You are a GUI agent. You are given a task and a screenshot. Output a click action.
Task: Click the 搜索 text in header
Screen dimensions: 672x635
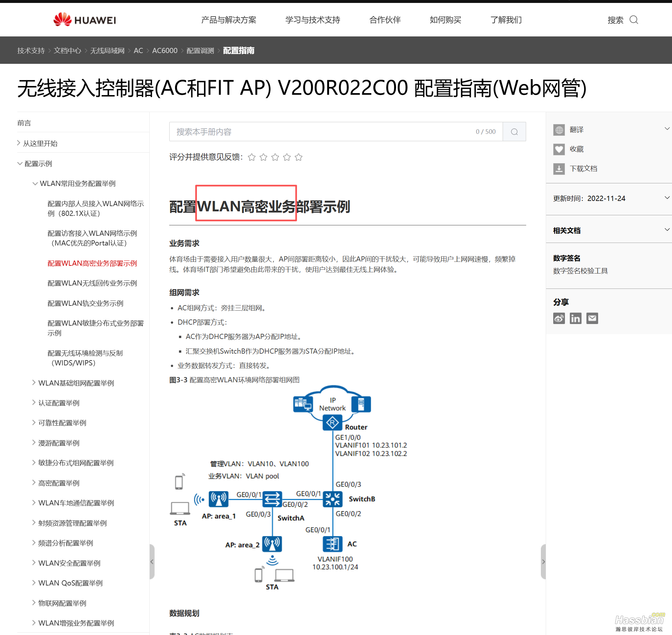click(615, 20)
